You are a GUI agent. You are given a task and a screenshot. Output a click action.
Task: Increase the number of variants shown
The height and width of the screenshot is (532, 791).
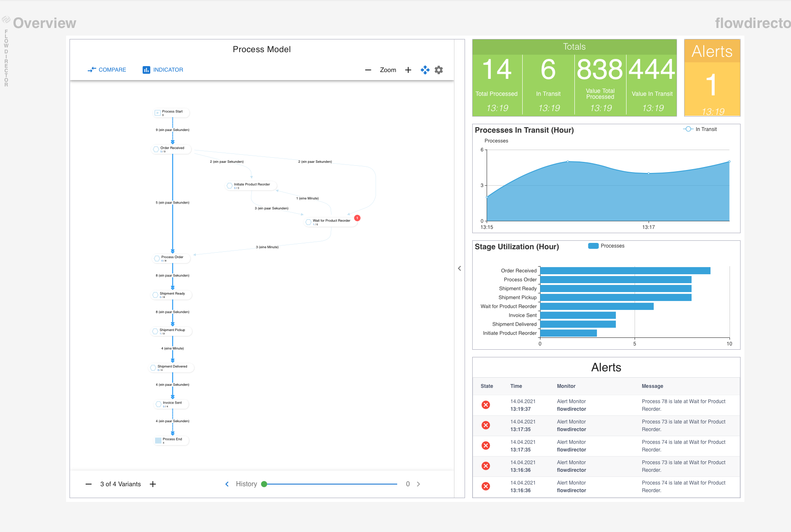tap(153, 484)
